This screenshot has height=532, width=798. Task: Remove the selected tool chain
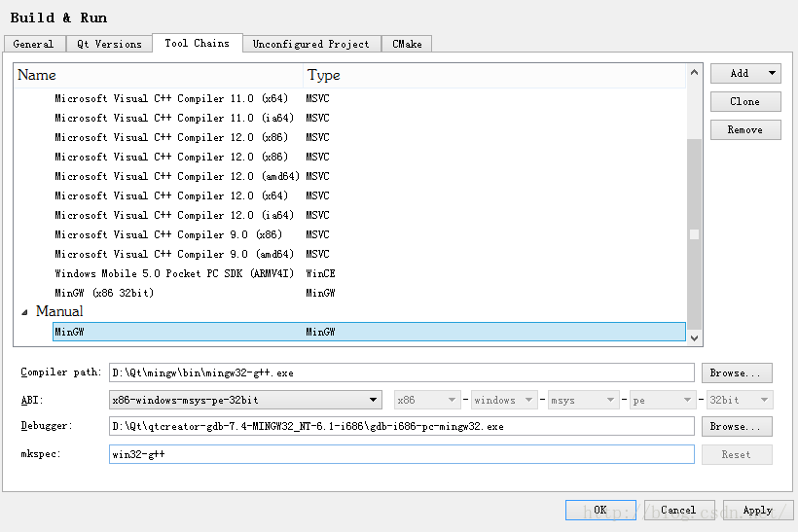(x=745, y=129)
